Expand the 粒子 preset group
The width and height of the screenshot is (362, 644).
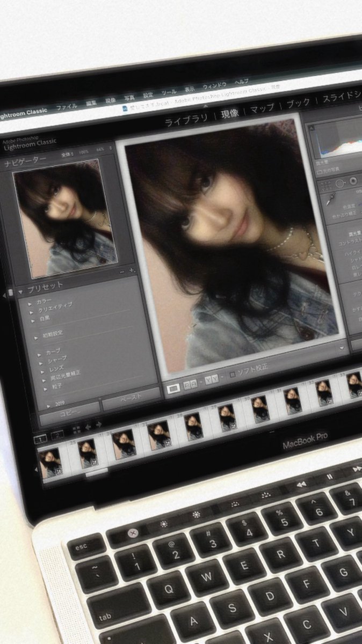[x=46, y=388]
